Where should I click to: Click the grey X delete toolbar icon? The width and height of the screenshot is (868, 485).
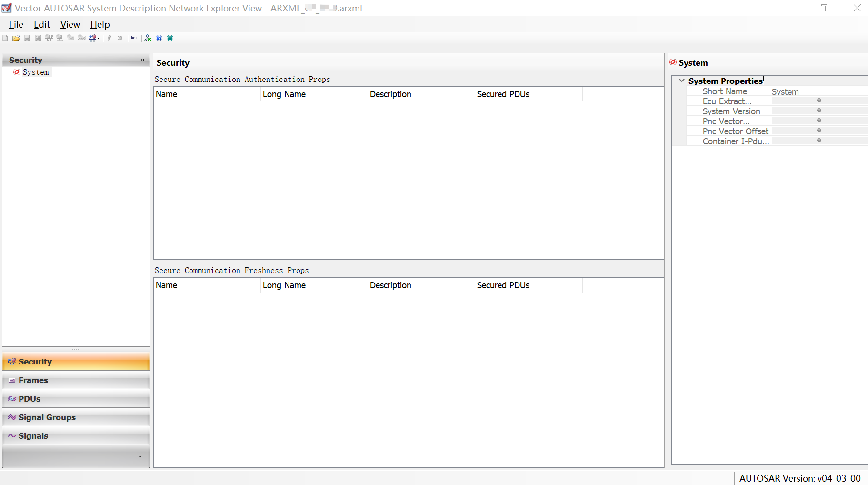pyautogui.click(x=120, y=38)
